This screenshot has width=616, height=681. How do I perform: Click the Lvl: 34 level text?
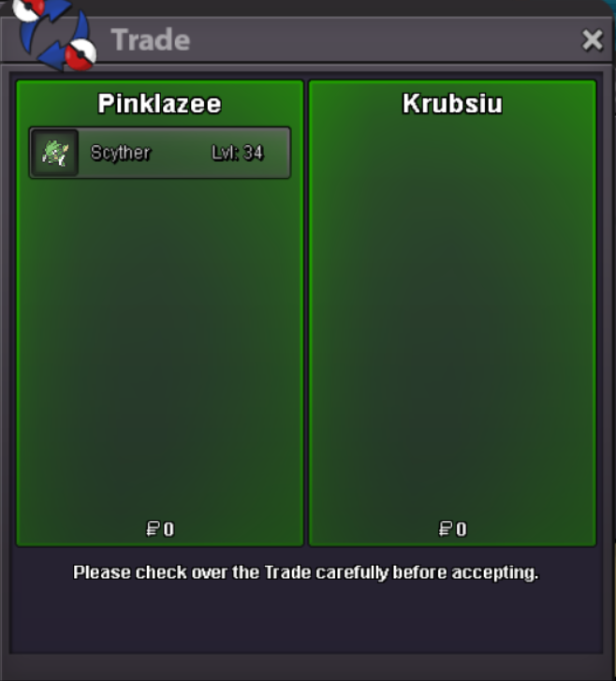tap(238, 153)
